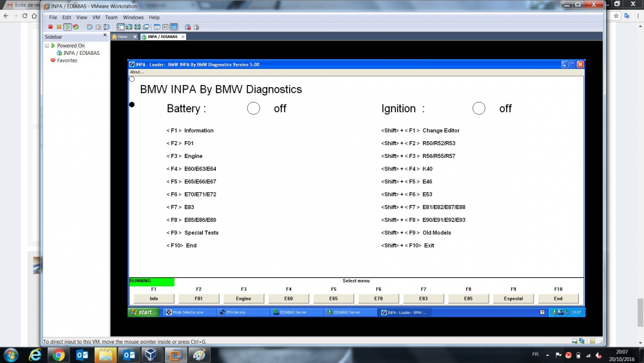Enter full screen mode icon
The height and width of the screenshot is (363, 644).
[x=129, y=26]
